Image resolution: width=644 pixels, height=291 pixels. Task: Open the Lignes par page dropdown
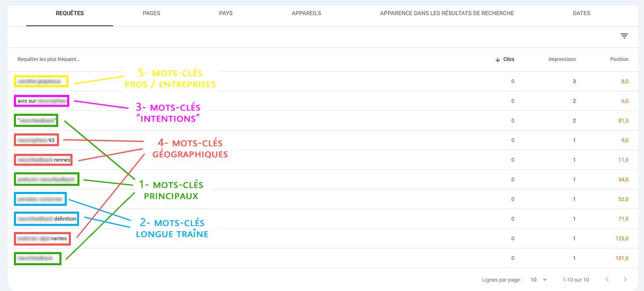(x=539, y=280)
